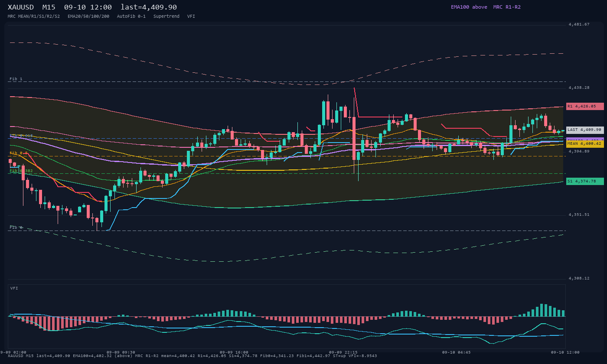Select the Fib 0.618 level label
This screenshot has height=364, width=607.
pos(21,136)
